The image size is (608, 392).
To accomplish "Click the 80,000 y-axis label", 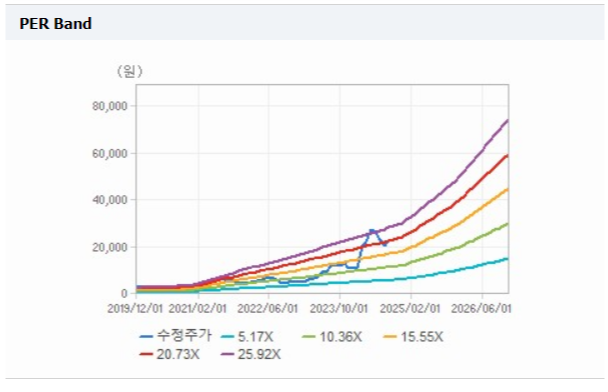I will click(x=110, y=106).
